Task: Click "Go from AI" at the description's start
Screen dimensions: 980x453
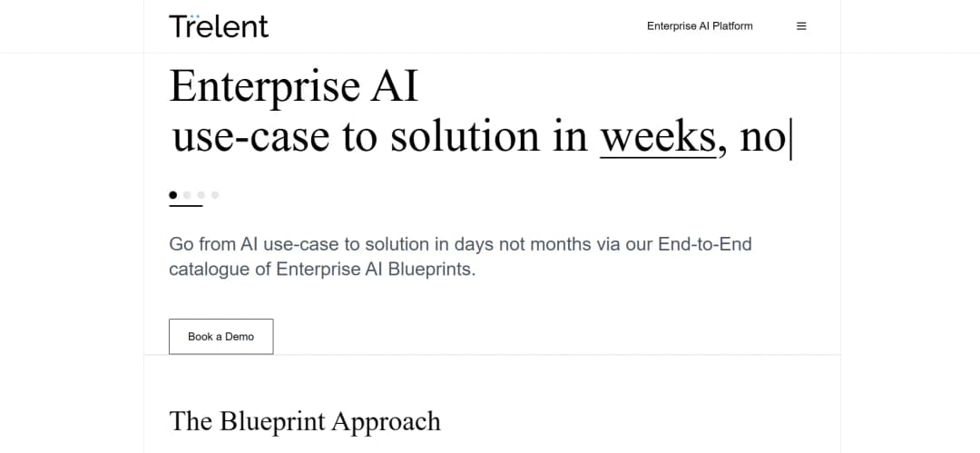Action: pyautogui.click(x=203, y=244)
